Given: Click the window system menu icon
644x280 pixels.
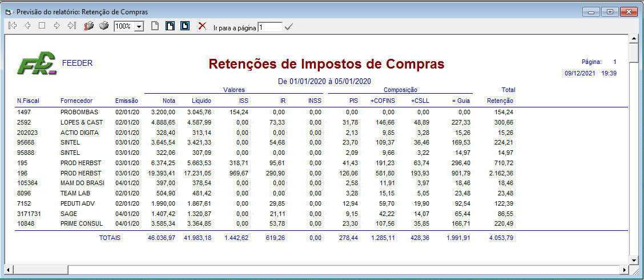Looking at the screenshot, I should pyautogui.click(x=9, y=11).
